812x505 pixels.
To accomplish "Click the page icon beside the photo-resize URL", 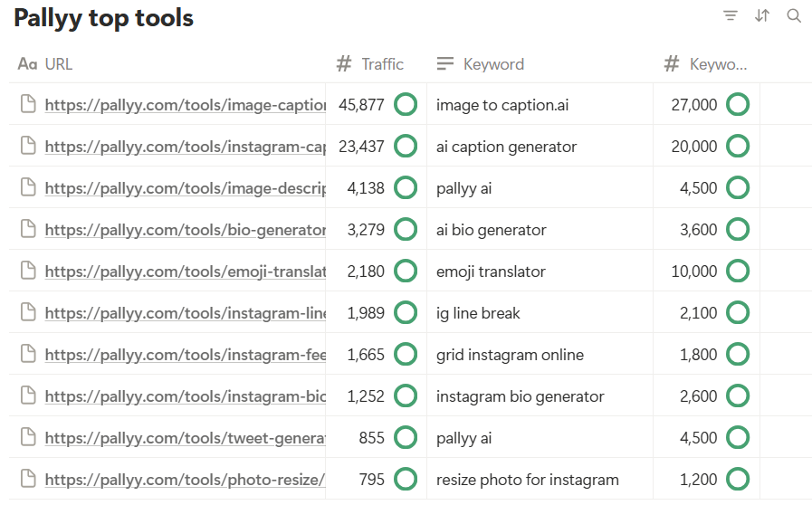I will tap(28, 480).
